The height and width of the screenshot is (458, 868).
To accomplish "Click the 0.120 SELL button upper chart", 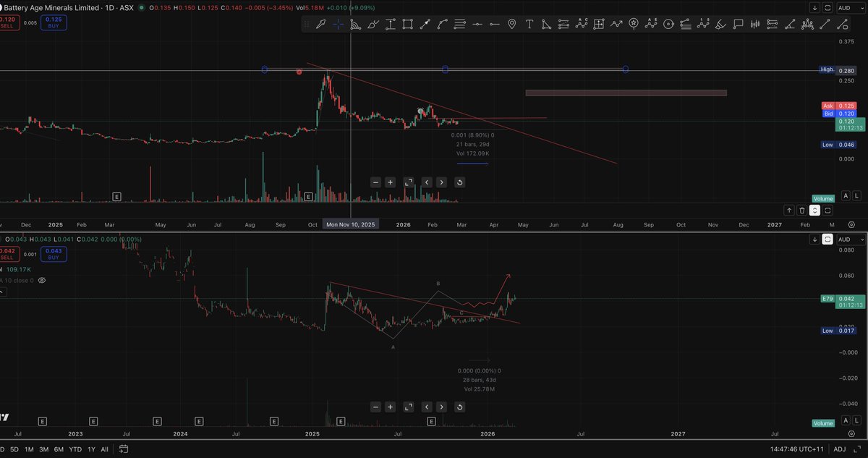I will (10, 22).
